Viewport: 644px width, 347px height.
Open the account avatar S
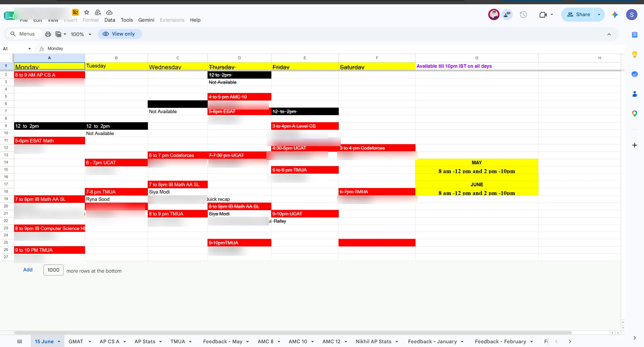click(x=631, y=15)
